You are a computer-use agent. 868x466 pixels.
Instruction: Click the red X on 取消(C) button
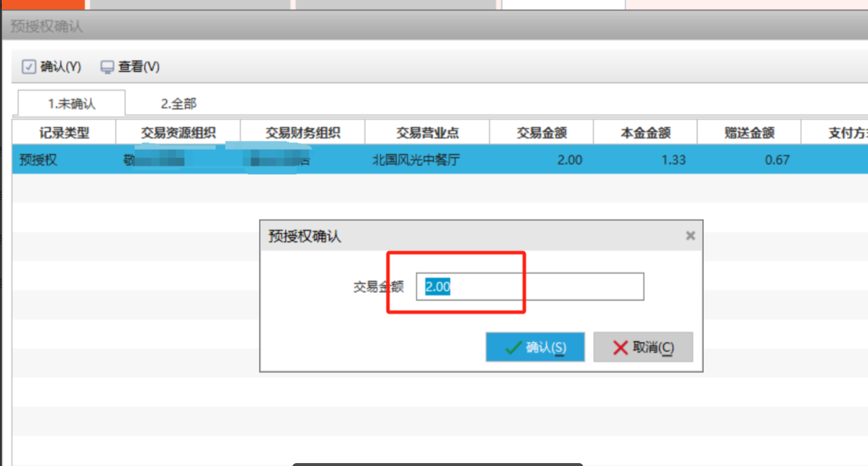tap(620, 348)
